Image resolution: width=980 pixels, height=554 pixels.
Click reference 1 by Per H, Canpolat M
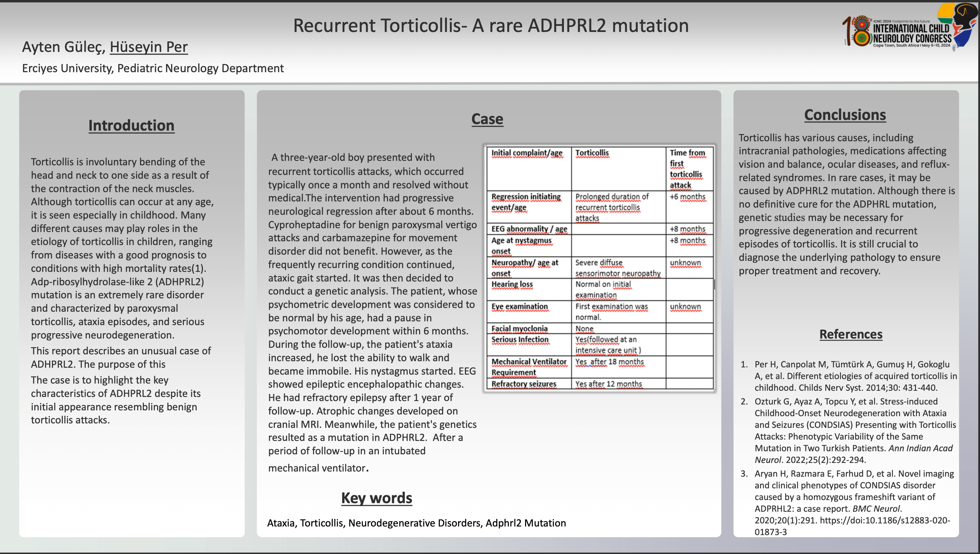[849, 376]
